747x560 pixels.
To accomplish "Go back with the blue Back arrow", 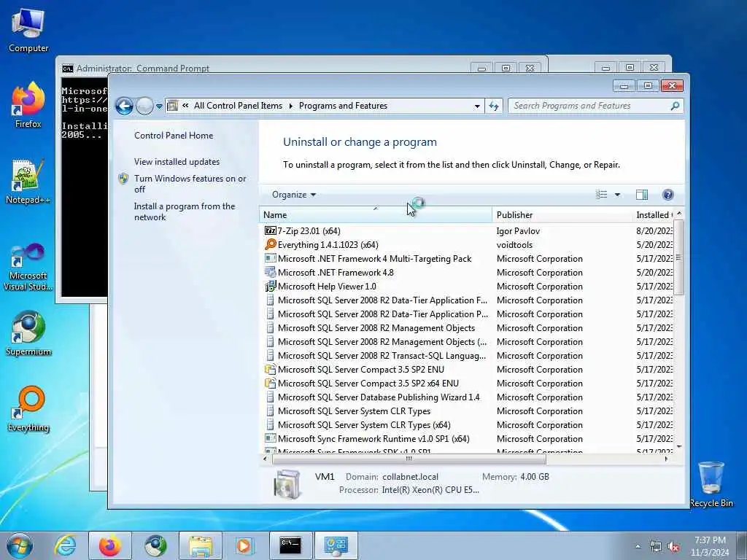I will click(x=124, y=106).
